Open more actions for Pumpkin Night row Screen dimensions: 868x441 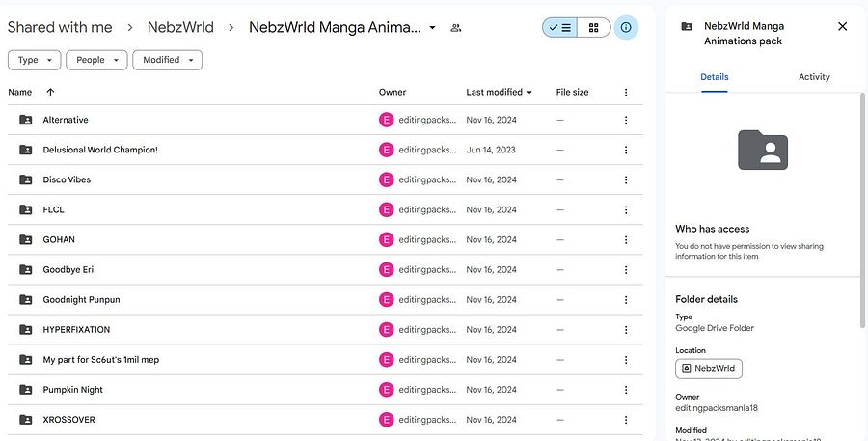(626, 390)
